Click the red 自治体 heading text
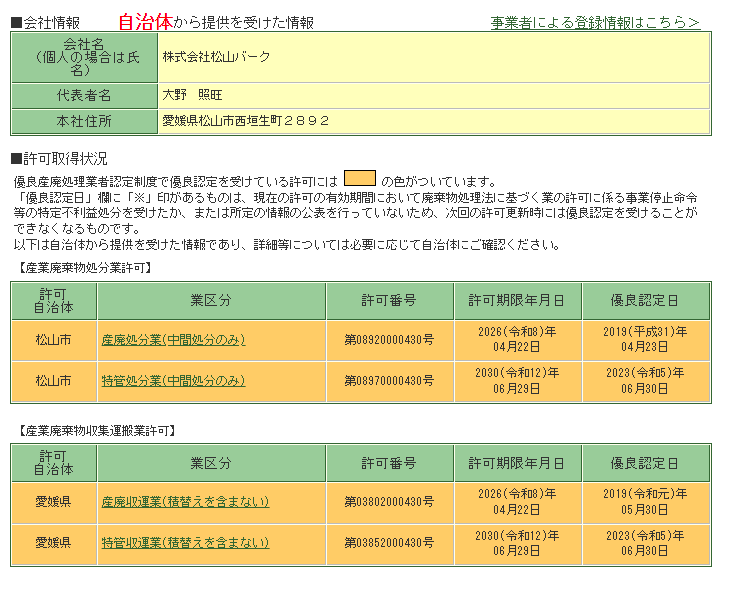The image size is (734, 594). coord(144,21)
